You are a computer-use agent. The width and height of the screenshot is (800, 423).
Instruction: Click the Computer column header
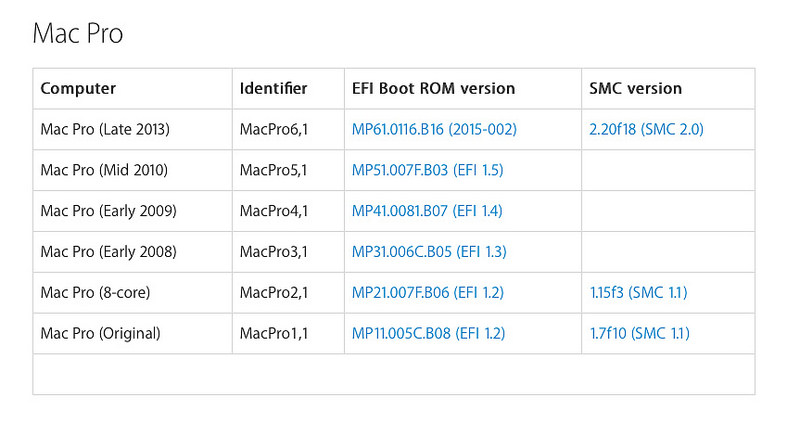(x=78, y=88)
